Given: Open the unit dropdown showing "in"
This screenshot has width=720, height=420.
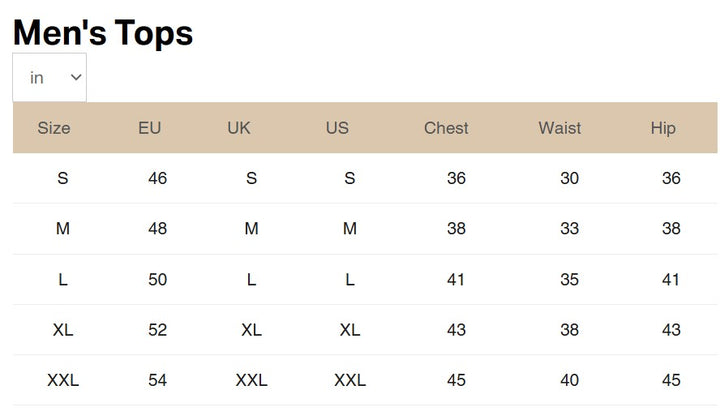Looking at the screenshot, I should point(49,78).
